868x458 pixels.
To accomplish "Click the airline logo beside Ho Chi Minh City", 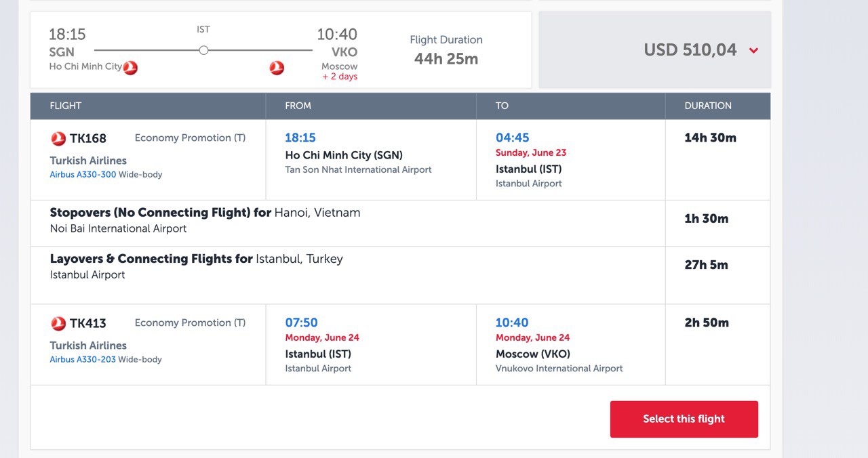I will coord(131,67).
